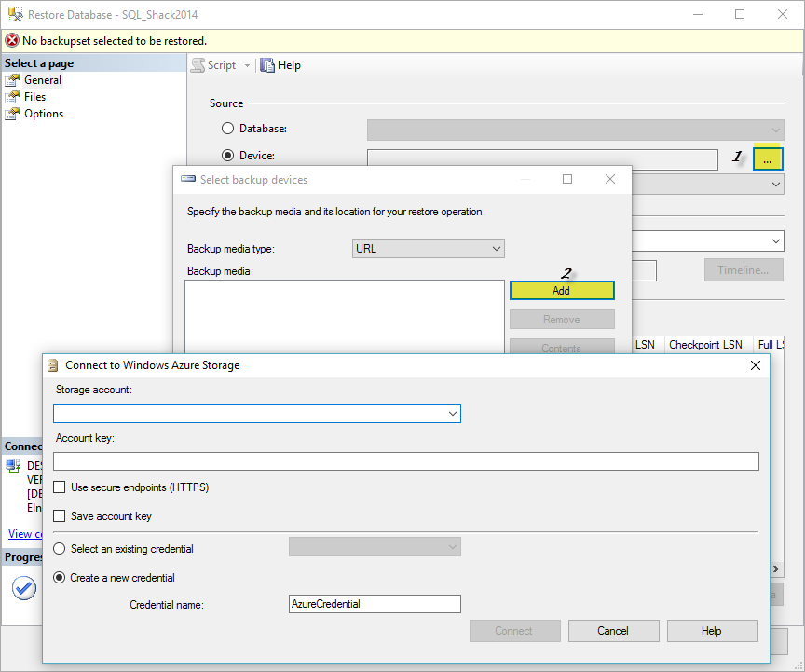
Task: Close the Select backup devices dialog
Action: [610, 179]
